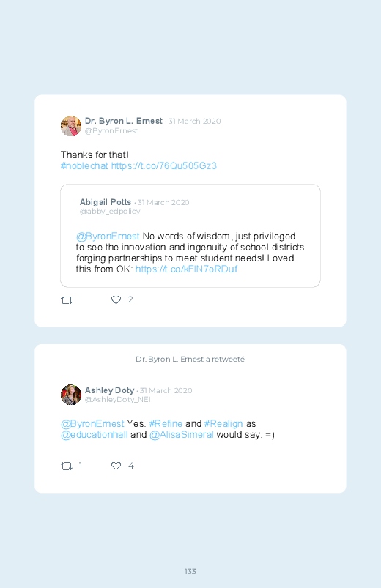Like Ashley Doty's tweet with the heart icon
Image resolution: width=381 pixels, height=588 pixels.
click(116, 466)
